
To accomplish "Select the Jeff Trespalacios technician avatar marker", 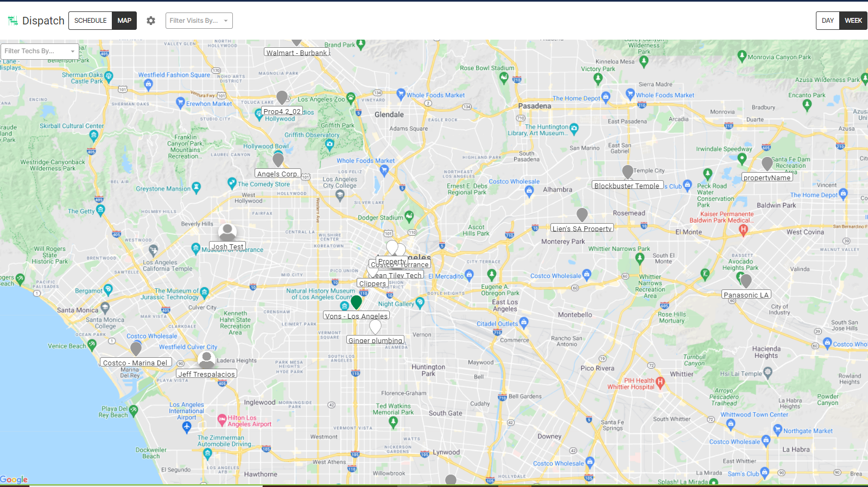I will pyautogui.click(x=206, y=359).
